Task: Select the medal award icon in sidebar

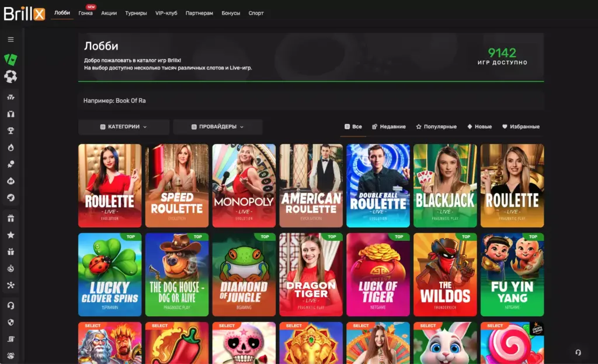Action: [x=11, y=164]
